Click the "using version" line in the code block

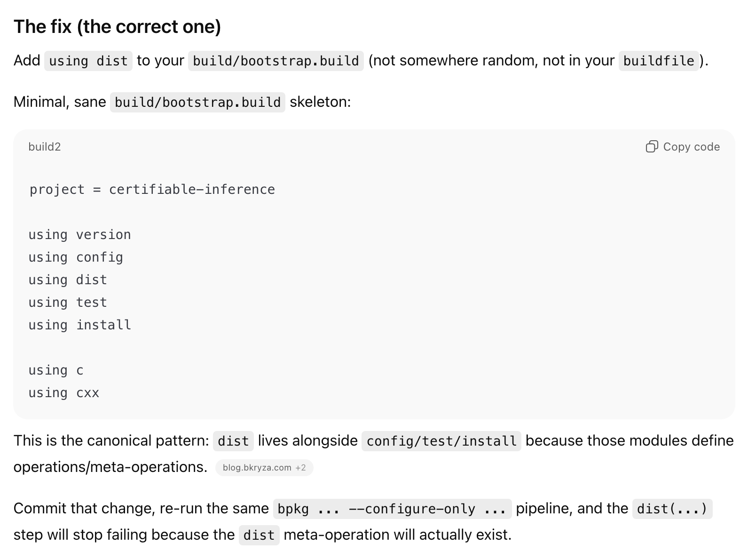pos(79,235)
